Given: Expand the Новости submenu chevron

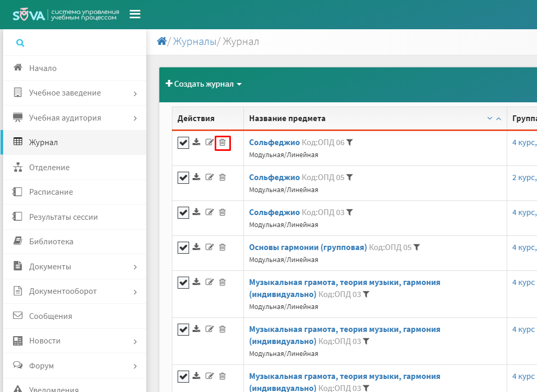Looking at the screenshot, I should [x=135, y=341].
